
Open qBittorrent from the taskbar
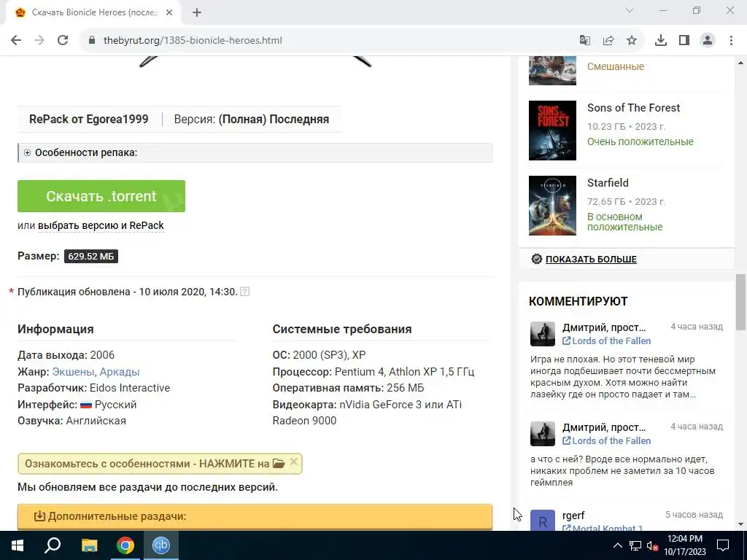[161, 545]
